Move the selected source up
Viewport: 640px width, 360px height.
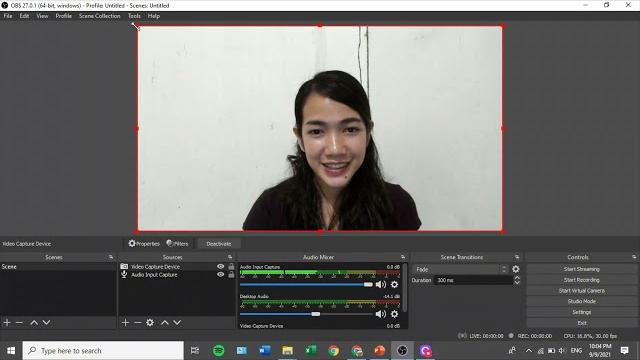point(164,322)
